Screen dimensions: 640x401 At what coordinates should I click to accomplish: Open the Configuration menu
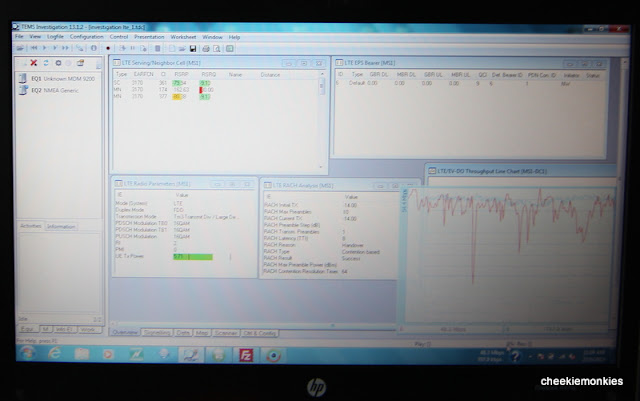click(87, 37)
